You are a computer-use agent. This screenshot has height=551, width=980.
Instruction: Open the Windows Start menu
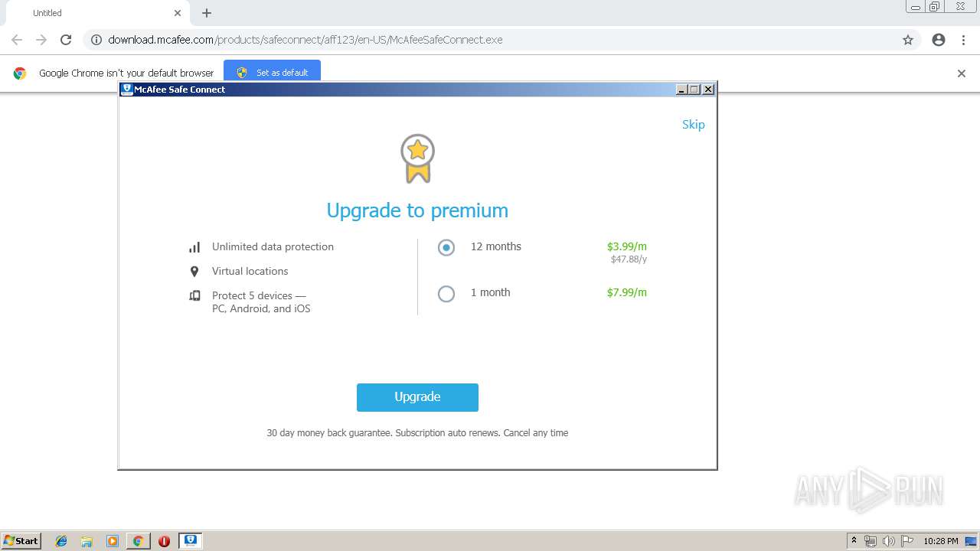coord(21,540)
